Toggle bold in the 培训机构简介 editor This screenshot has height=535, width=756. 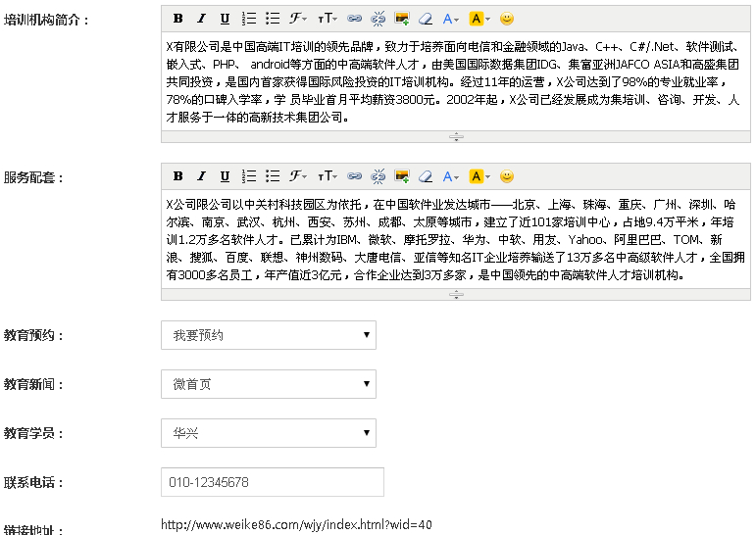tap(177, 19)
